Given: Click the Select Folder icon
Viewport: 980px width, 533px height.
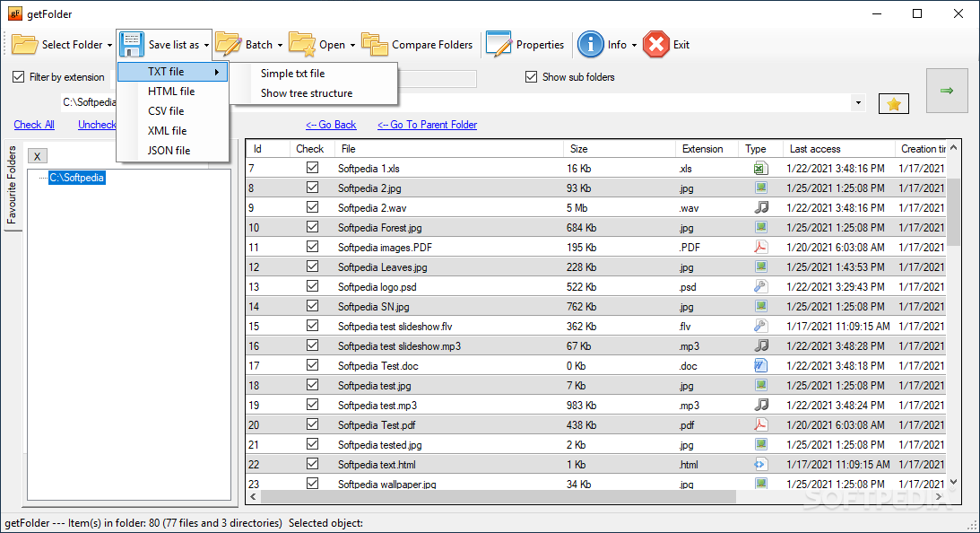Looking at the screenshot, I should (25, 45).
